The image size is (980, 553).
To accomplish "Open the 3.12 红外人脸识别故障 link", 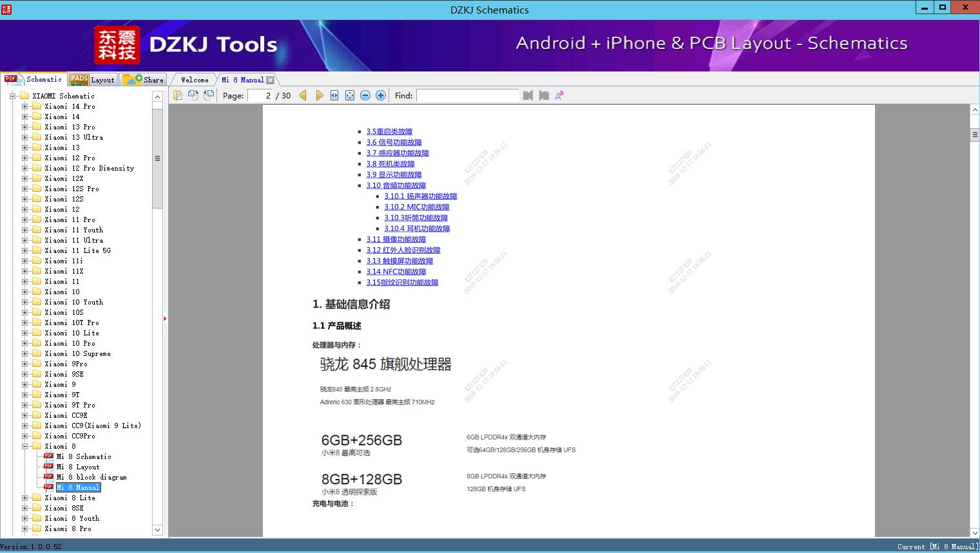I will 403,250.
